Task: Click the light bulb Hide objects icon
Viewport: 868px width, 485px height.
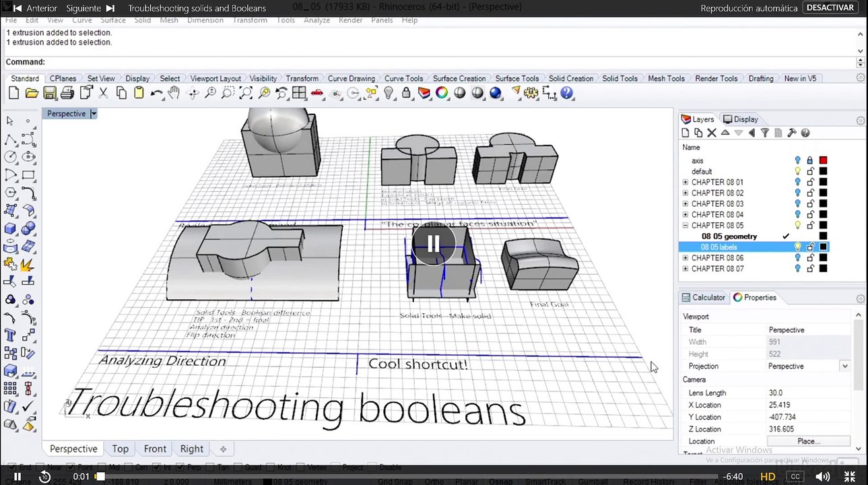Action: click(x=389, y=93)
